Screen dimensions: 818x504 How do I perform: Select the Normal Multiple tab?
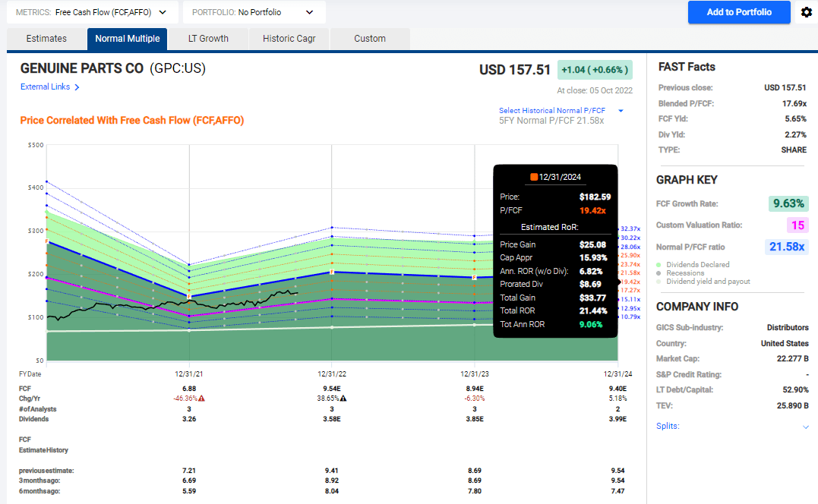click(x=128, y=39)
